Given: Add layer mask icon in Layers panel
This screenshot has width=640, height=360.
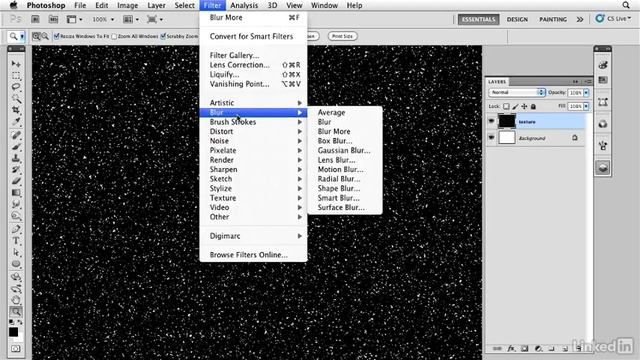Looking at the screenshot, I should tap(525, 349).
